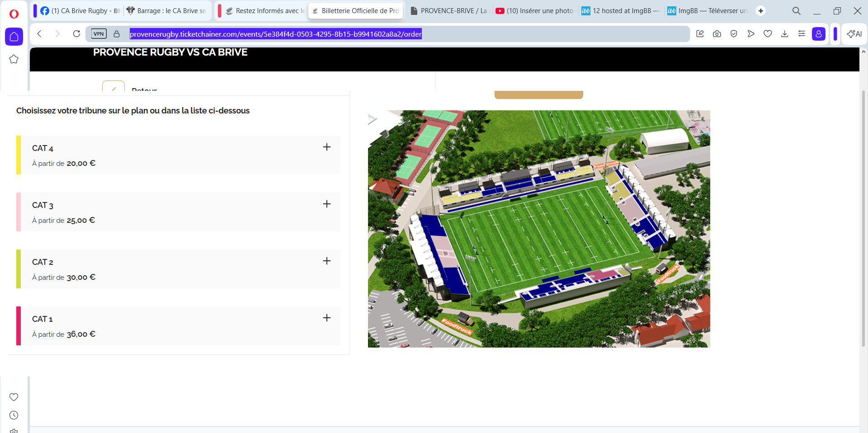Open the purple profile account icon
Viewport: 868px width, 433px height.
point(819,34)
